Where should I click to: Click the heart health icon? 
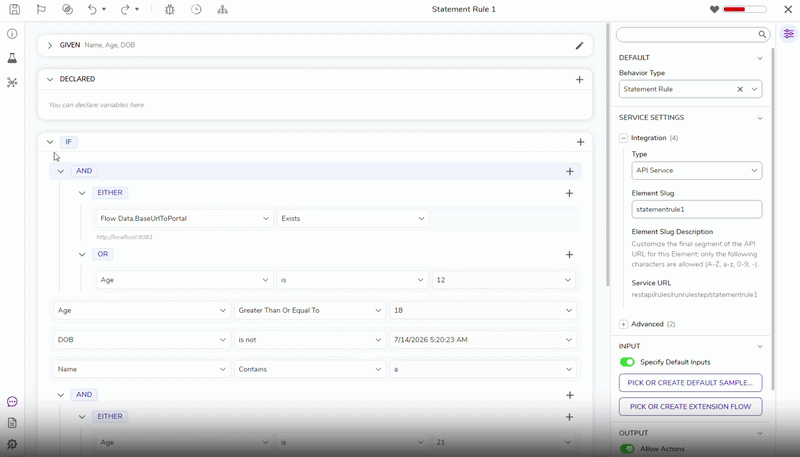pos(714,9)
